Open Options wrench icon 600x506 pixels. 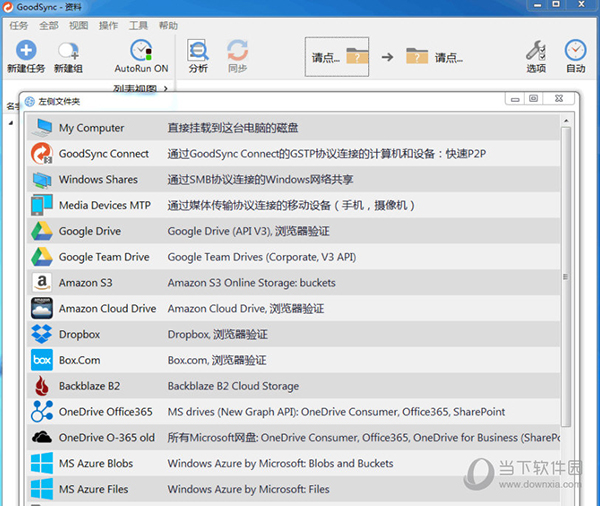[x=536, y=50]
